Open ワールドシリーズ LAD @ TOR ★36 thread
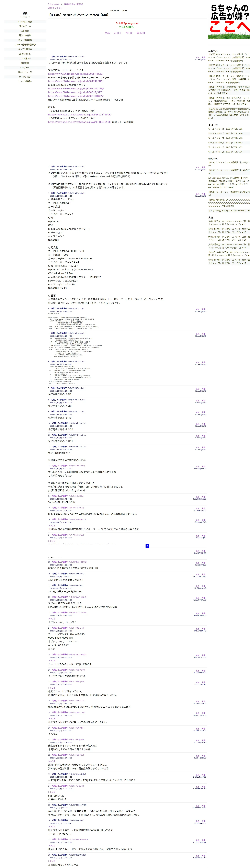The width and height of the screenshot is (250, 868). click(225, 152)
